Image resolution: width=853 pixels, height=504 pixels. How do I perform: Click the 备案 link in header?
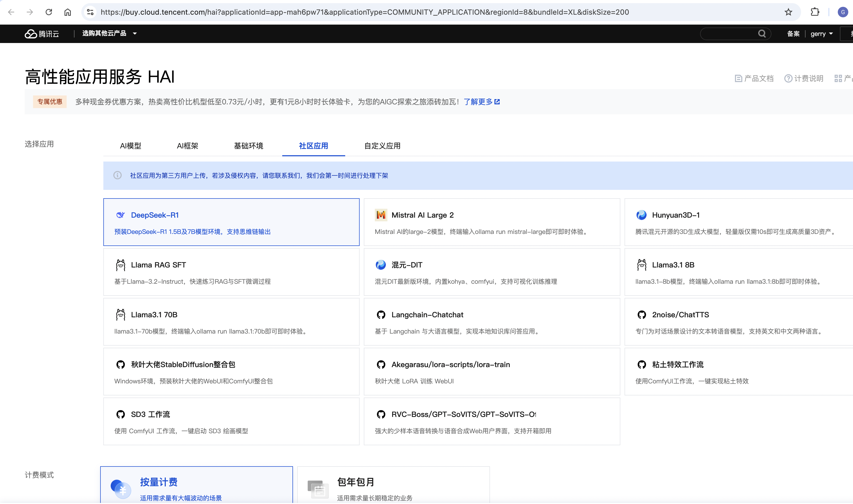(793, 34)
